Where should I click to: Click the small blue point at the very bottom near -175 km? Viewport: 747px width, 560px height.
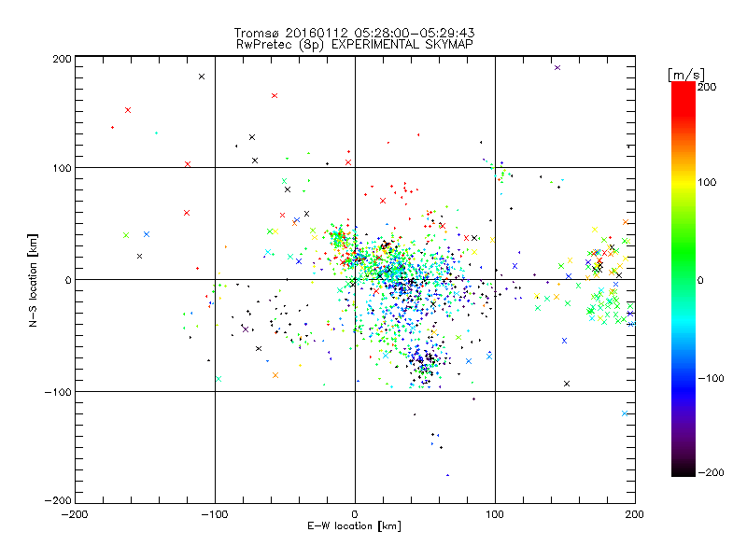(x=447, y=475)
